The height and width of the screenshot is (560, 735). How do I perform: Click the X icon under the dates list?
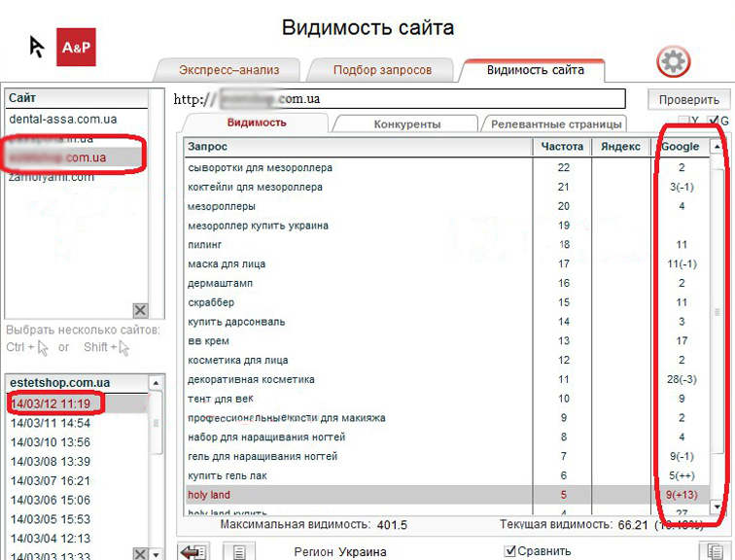[140, 553]
